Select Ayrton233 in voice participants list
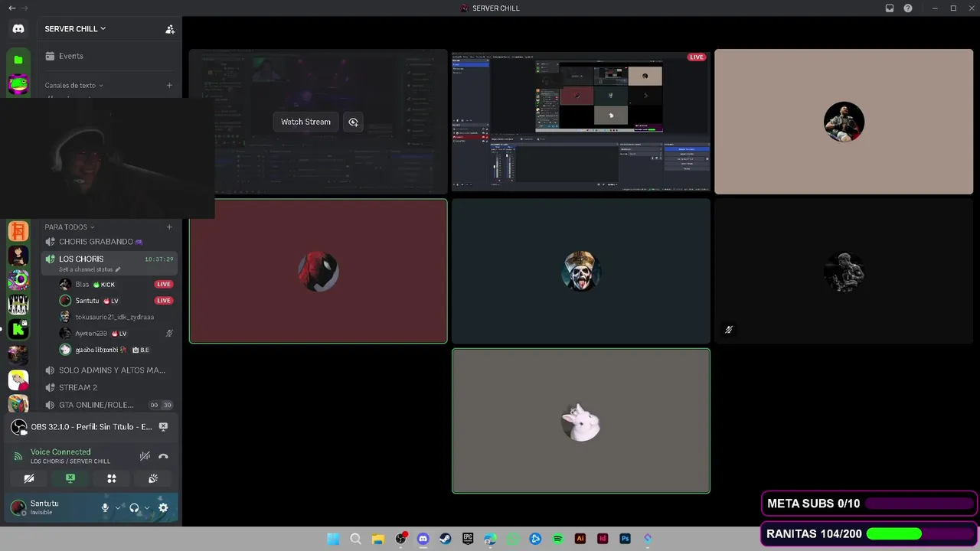980x551 pixels. coord(115,334)
